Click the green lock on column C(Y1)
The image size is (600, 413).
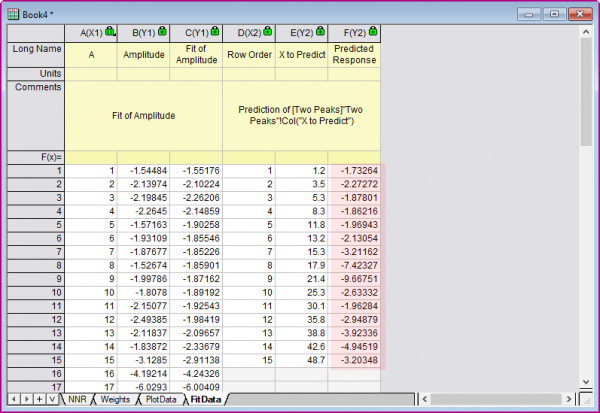pos(213,32)
